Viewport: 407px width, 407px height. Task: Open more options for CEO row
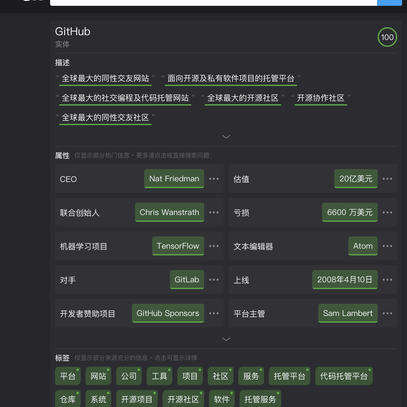214,179
